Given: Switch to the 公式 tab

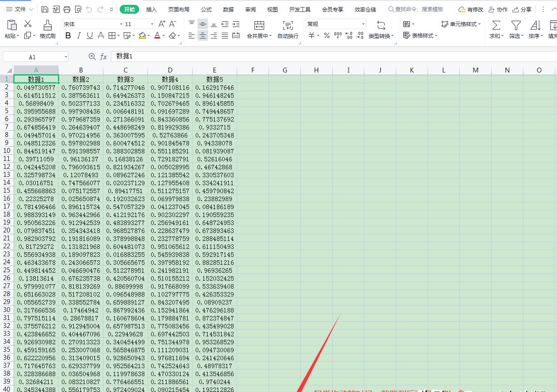Looking at the screenshot, I should [x=206, y=9].
